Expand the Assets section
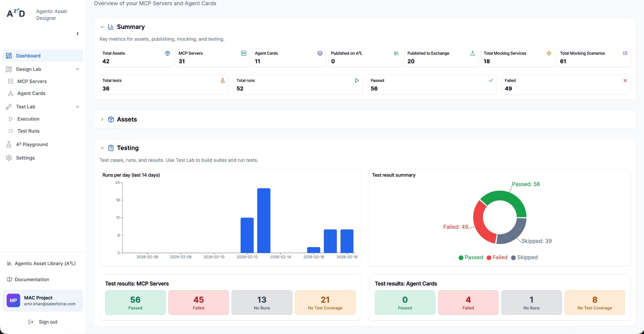This screenshot has height=334, width=644. 102,119
